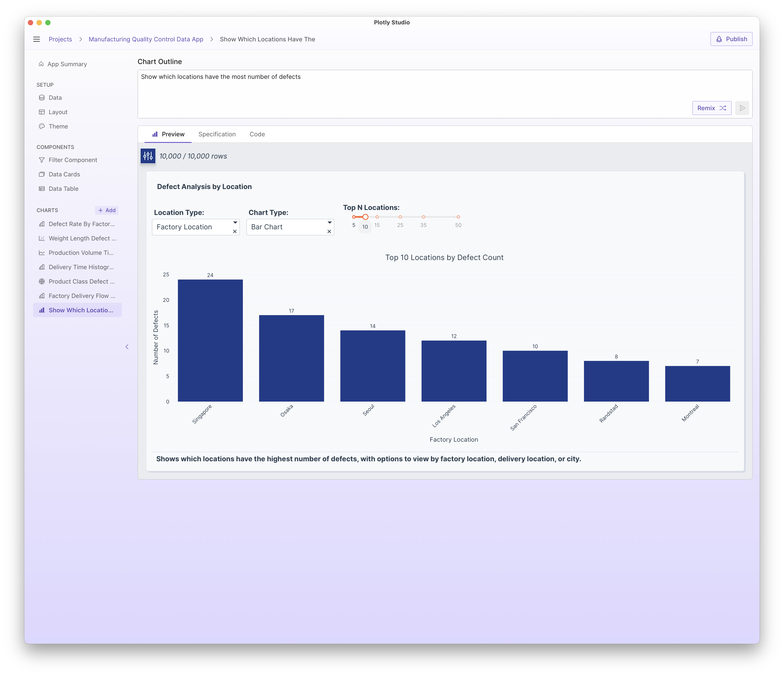The image size is (784, 676).
Task: Add a new chart
Action: pos(107,210)
